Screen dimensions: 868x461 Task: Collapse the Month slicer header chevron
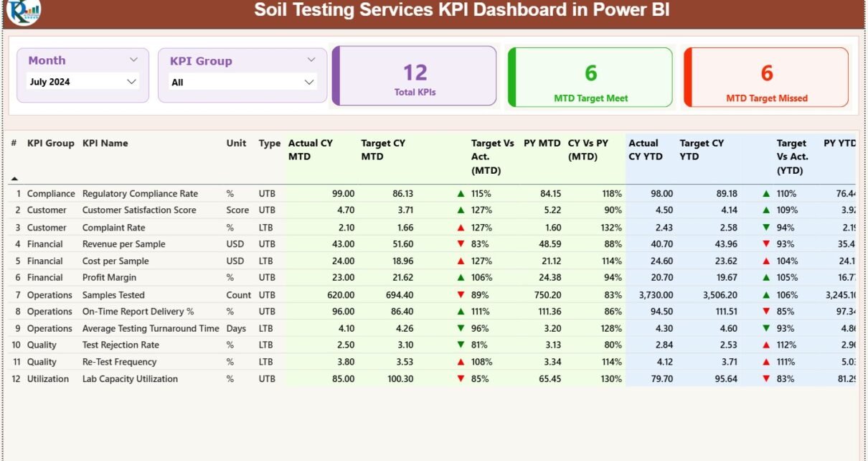tap(133, 60)
